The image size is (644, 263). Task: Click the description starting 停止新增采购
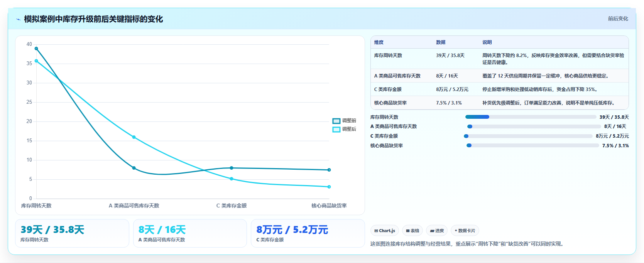pos(540,89)
